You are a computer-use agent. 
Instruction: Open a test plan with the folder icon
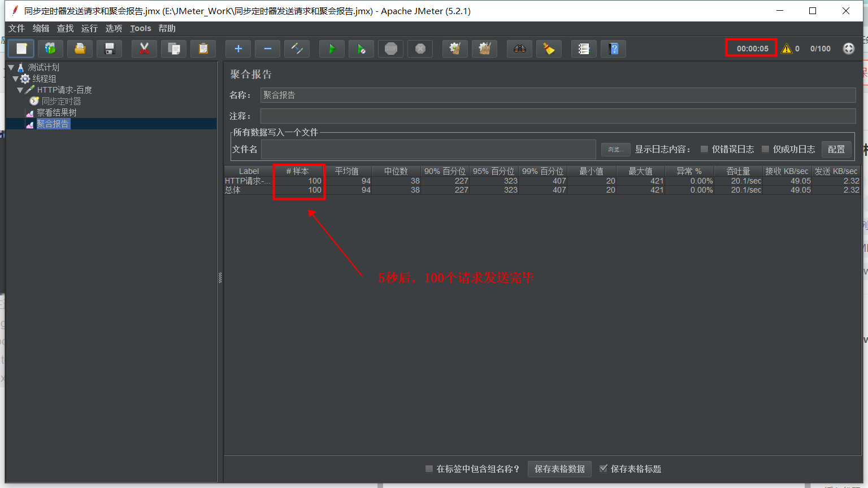pos(80,49)
